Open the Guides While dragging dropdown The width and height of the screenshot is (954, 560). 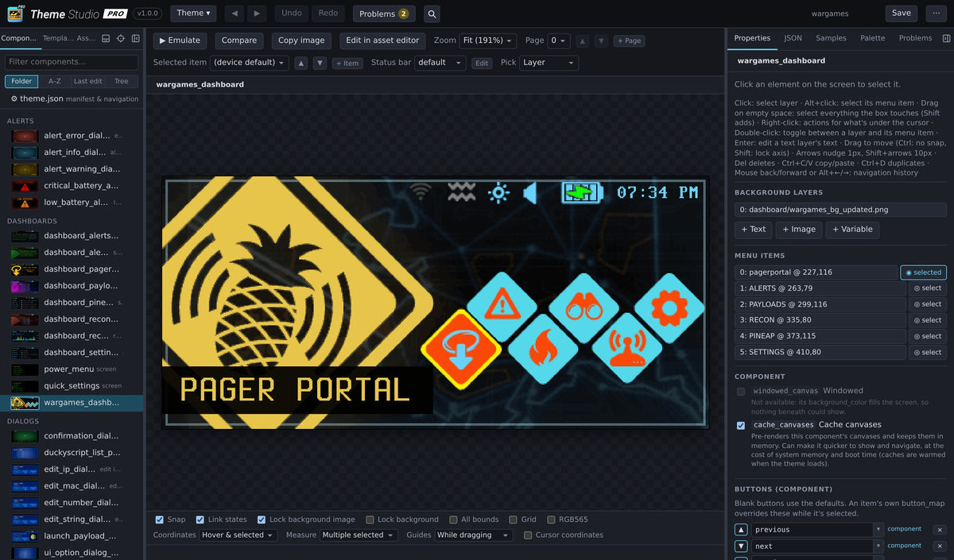(x=474, y=535)
